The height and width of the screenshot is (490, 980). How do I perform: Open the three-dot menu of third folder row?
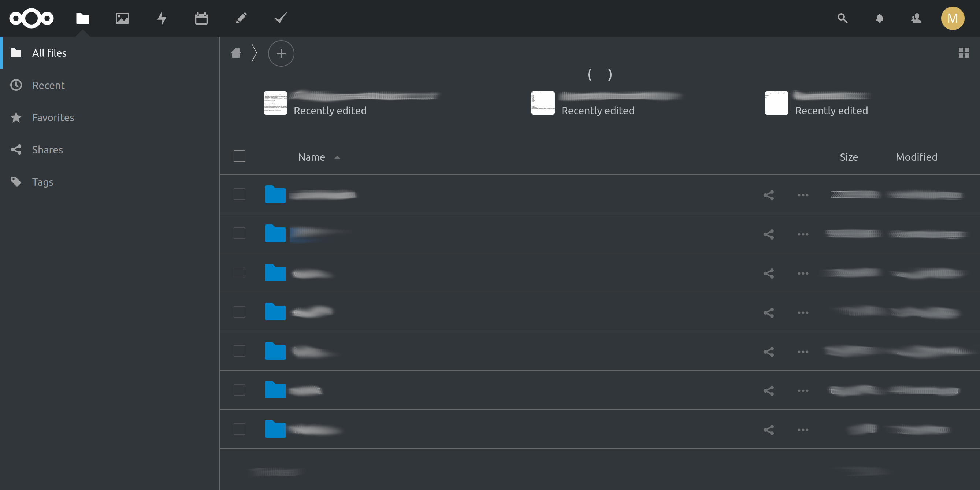tap(803, 274)
